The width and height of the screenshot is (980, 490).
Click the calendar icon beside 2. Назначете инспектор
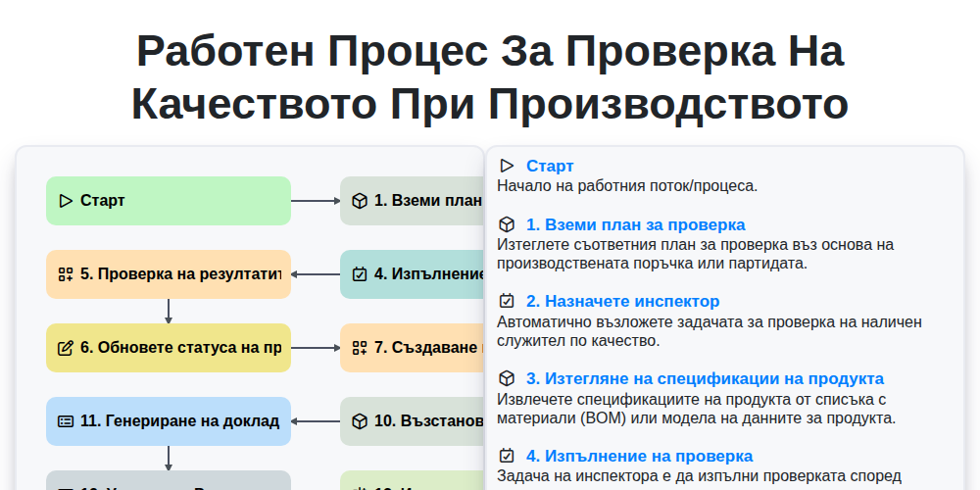(x=507, y=301)
